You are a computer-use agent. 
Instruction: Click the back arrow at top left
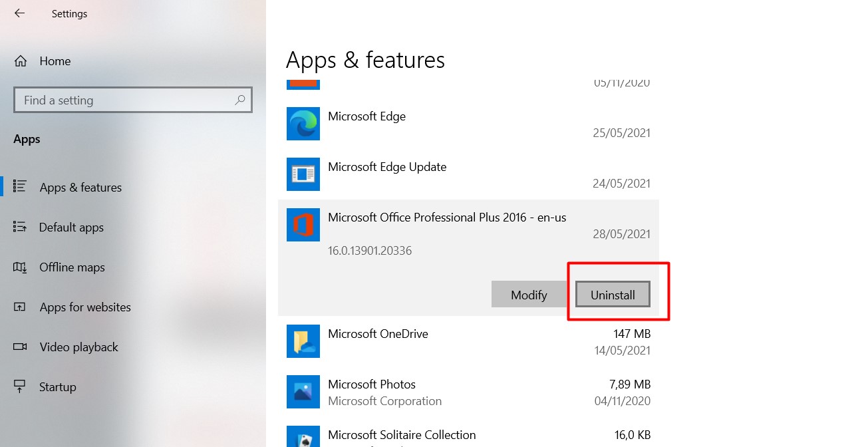coord(18,13)
